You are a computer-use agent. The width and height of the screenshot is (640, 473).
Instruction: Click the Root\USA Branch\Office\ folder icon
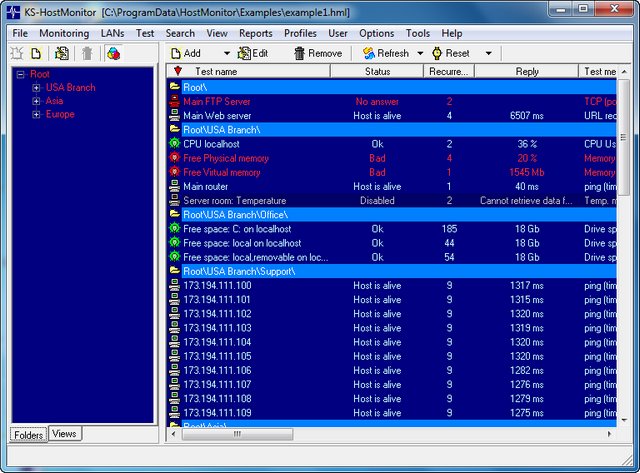175,215
